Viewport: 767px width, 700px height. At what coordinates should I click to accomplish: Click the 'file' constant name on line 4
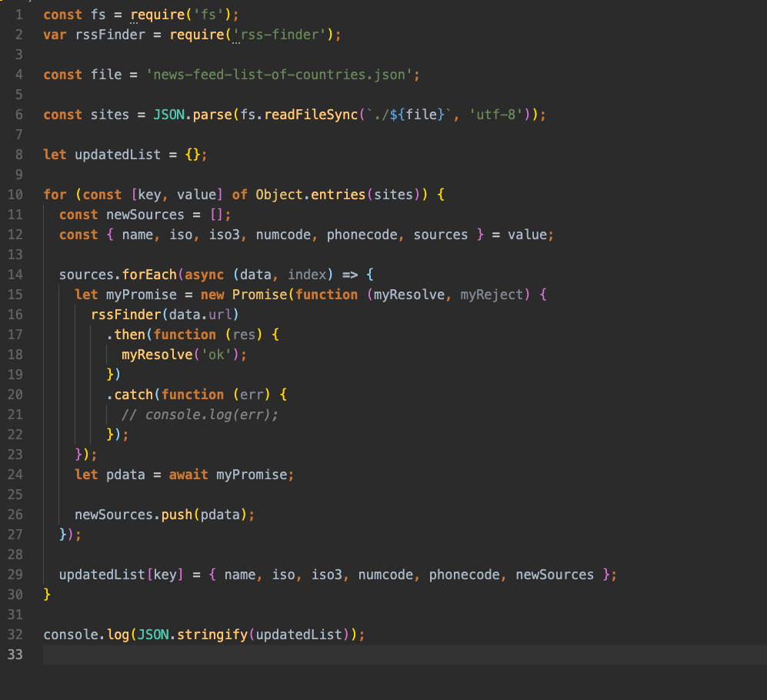(106, 75)
